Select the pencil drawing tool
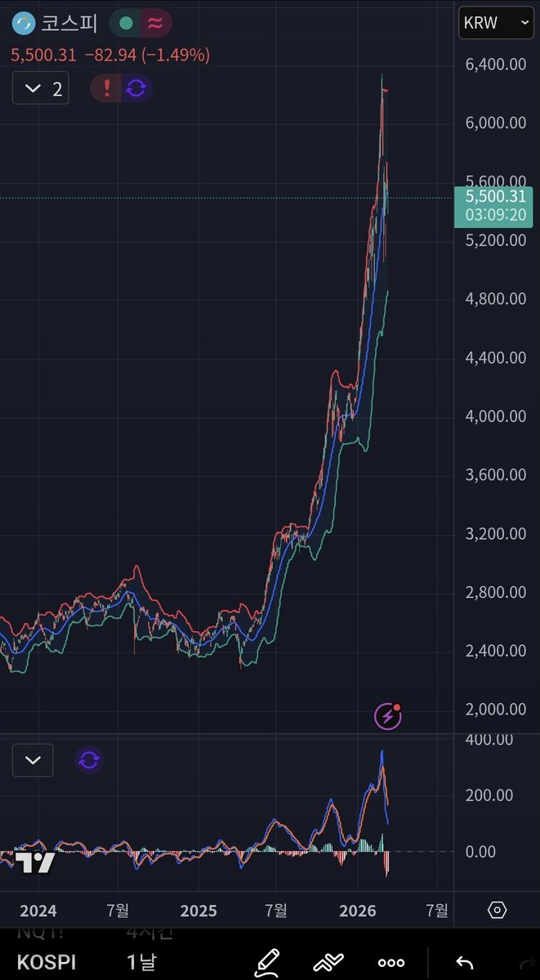Viewport: 540px width, 980px height. point(268,962)
